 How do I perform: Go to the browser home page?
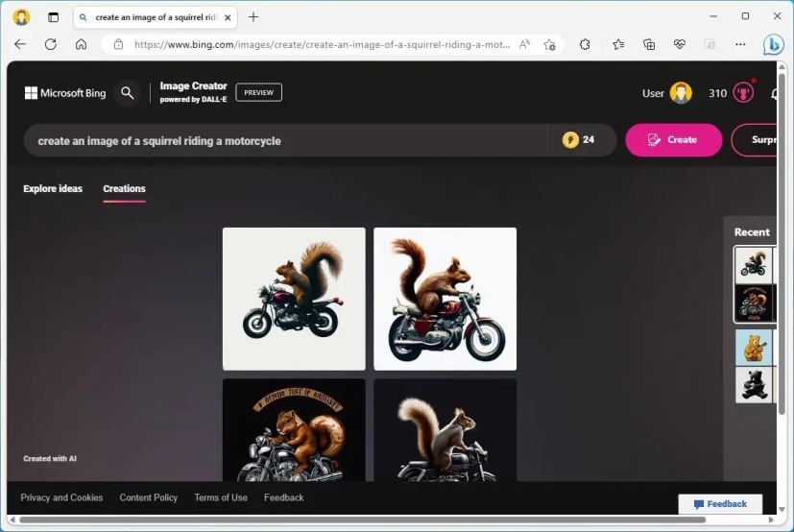pos(81,44)
